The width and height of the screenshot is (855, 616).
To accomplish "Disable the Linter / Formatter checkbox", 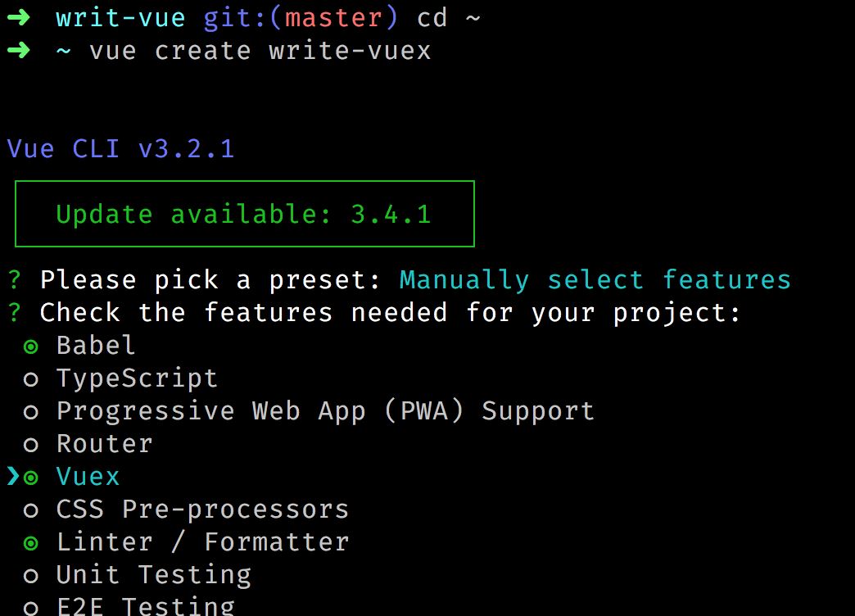I will click(31, 543).
